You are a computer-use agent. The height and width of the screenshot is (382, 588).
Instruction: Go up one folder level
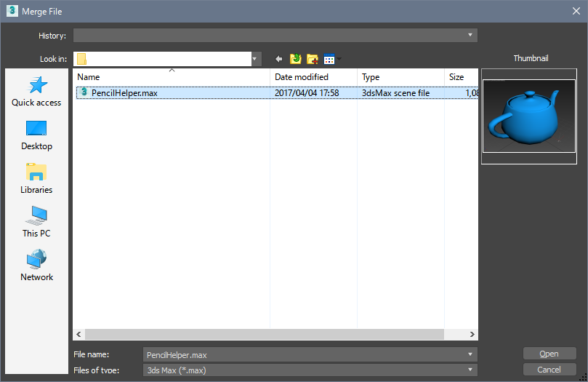(296, 59)
